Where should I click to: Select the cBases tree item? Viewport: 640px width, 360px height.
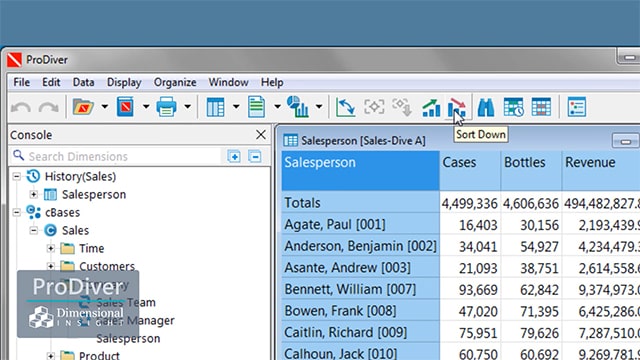(x=62, y=212)
